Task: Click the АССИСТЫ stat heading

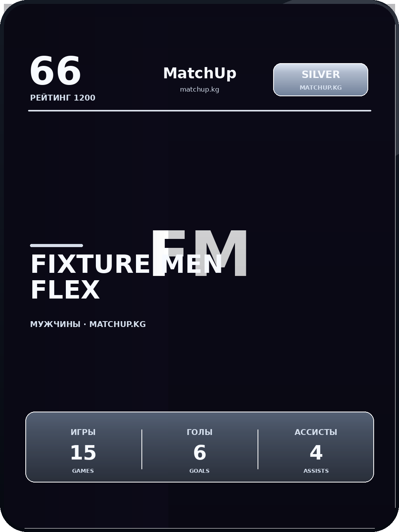Action: [316, 432]
